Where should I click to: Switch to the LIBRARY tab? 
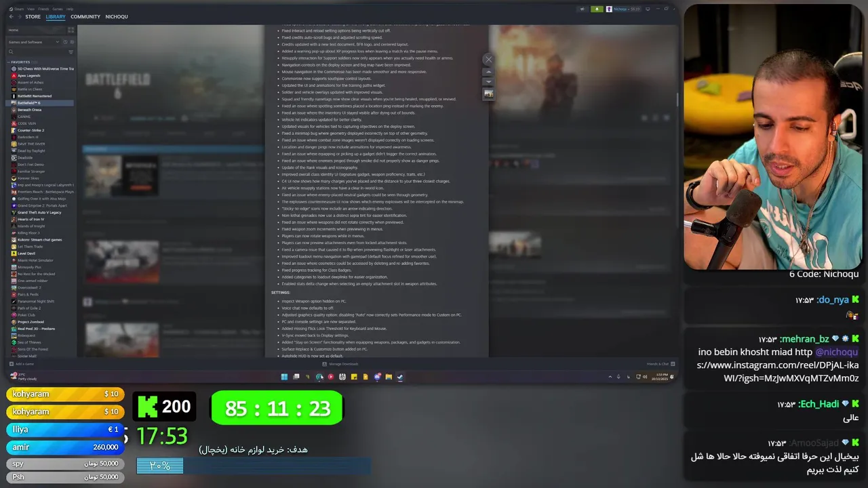tap(56, 16)
